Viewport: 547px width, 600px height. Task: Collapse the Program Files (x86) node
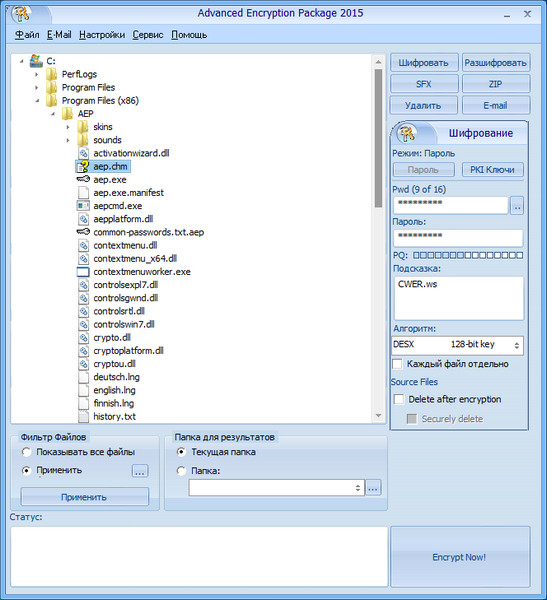(x=37, y=101)
